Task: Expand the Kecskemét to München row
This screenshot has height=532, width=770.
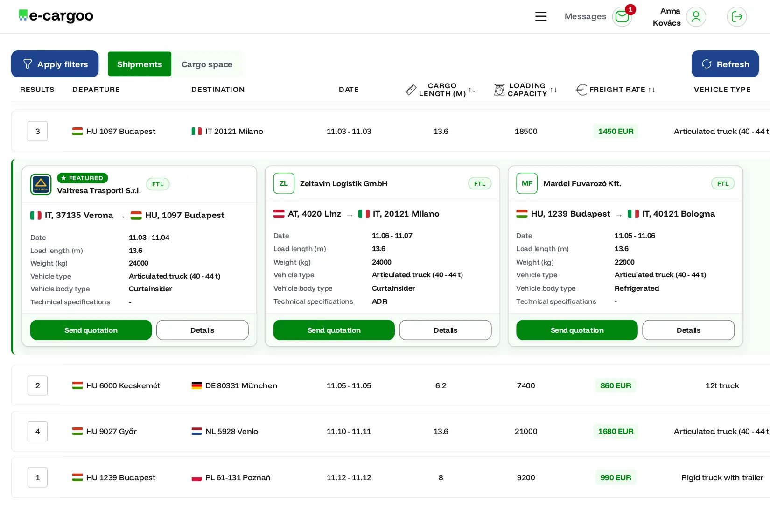Action: coord(391,385)
